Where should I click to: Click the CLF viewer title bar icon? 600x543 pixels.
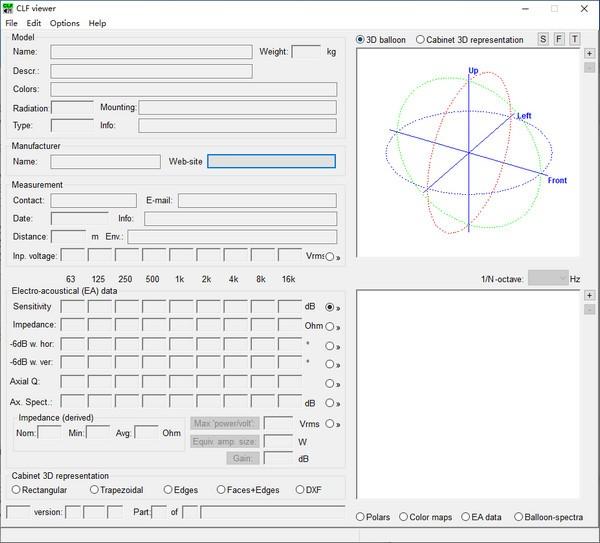click(x=8, y=8)
